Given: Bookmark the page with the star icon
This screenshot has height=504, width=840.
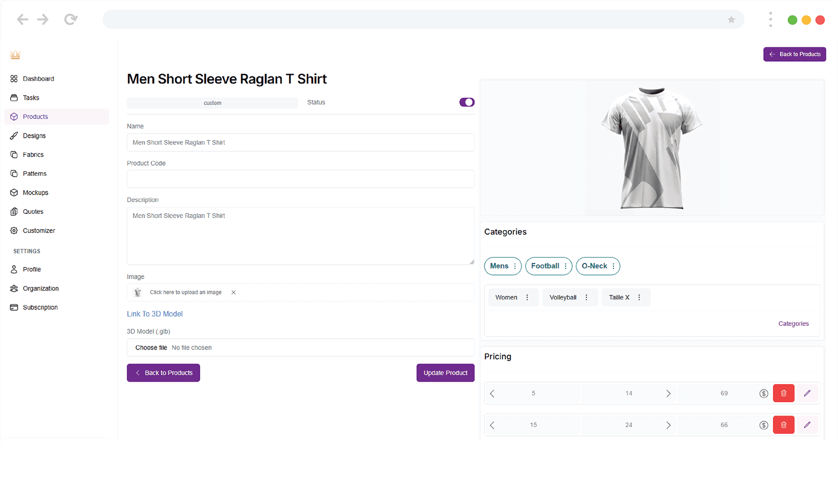Looking at the screenshot, I should 731,20.
